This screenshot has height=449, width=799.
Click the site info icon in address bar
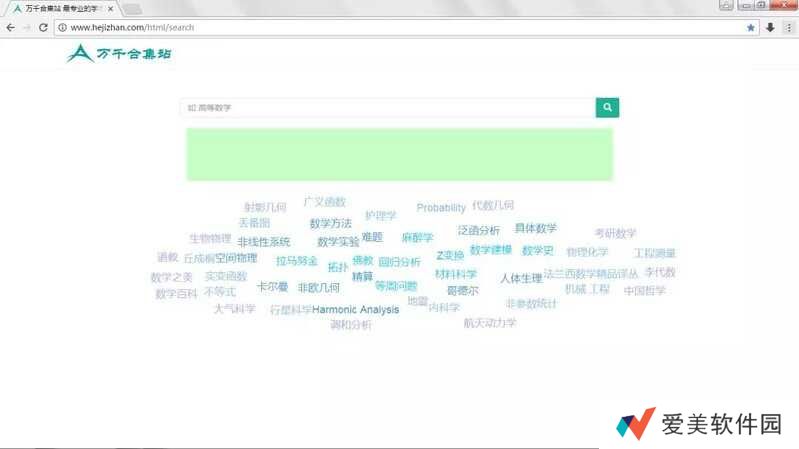pyautogui.click(x=62, y=28)
